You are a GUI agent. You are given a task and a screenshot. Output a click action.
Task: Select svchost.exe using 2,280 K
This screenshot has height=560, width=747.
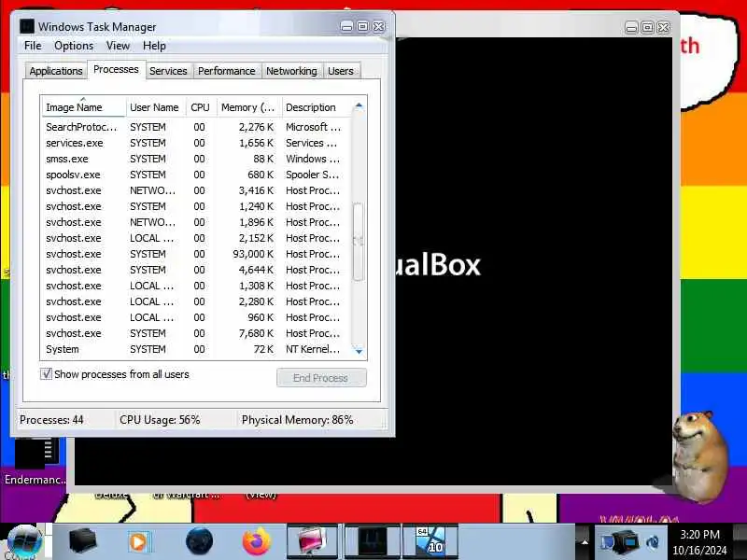[195, 301]
